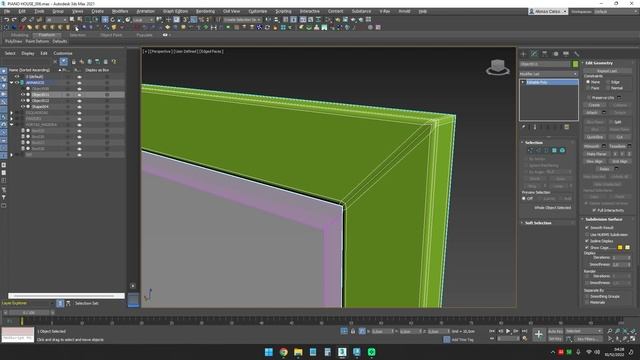This screenshot has height=360, width=640.
Task: Select Polygon sub-object level icon
Action: click(x=554, y=151)
